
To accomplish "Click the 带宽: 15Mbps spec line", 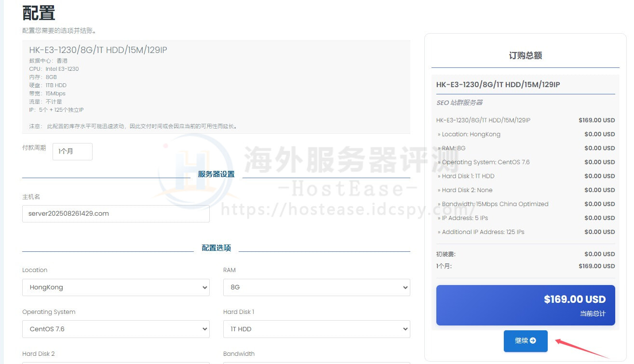I will coord(47,93).
